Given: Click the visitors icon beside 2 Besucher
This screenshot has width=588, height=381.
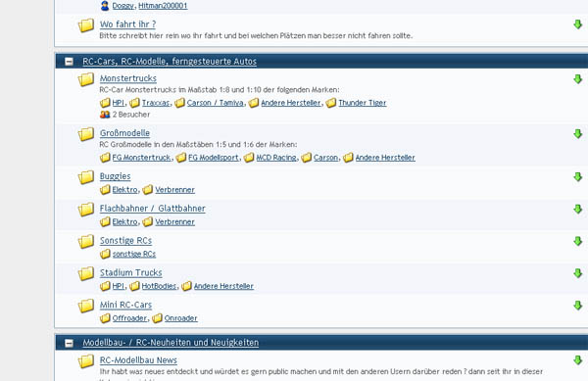Looking at the screenshot, I should (105, 115).
